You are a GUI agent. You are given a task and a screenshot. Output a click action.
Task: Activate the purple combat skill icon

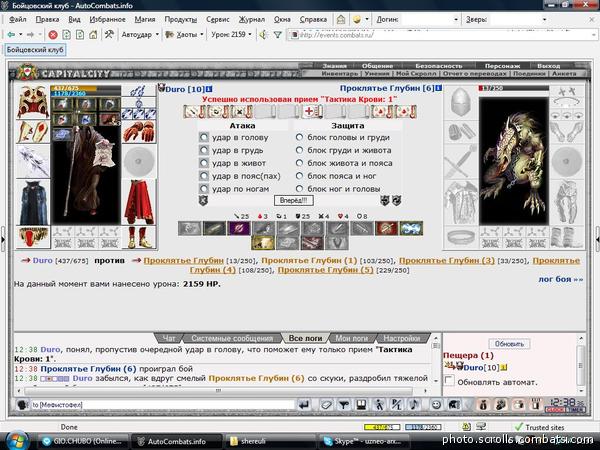click(239, 228)
